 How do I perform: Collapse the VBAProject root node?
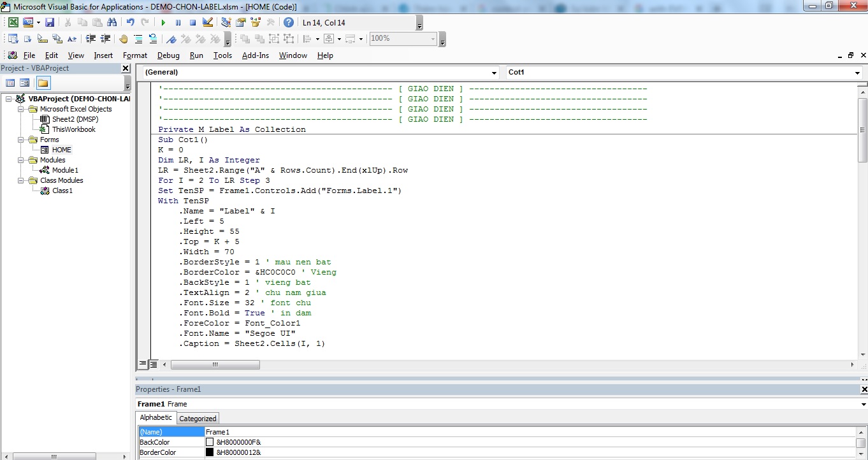(8, 99)
